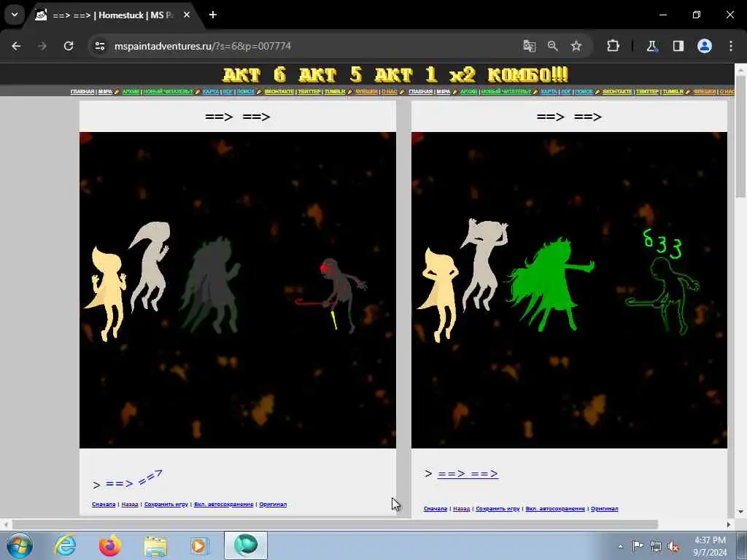Open a new browser tab

click(213, 15)
